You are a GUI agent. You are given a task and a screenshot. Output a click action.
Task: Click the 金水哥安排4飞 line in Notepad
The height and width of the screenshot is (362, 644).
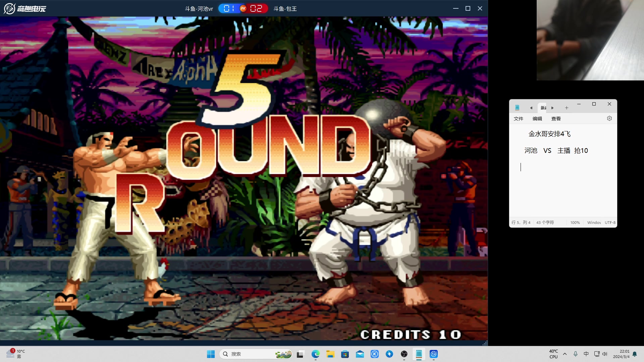[549, 134]
